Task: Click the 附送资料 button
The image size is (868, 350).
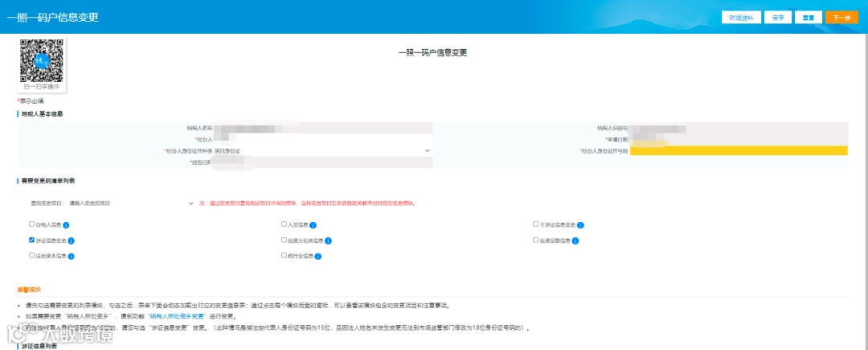Action: (x=742, y=17)
